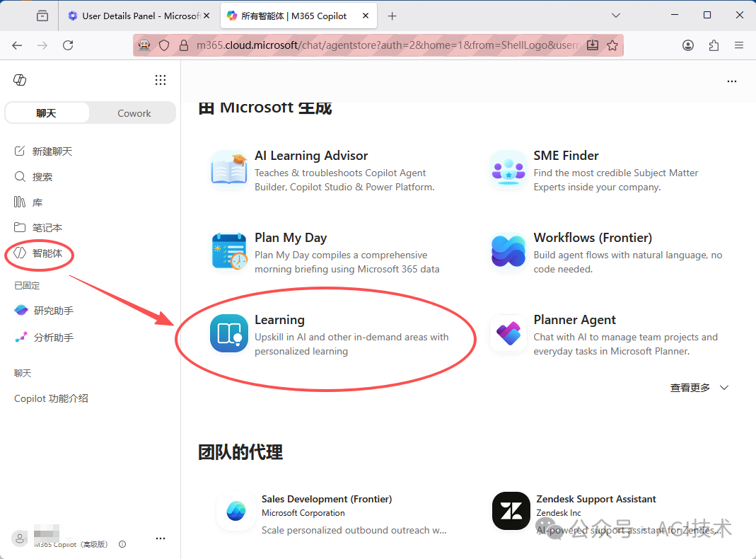756x559 pixels.
Task: Open the apps grid launcher icon
Action: point(161,80)
